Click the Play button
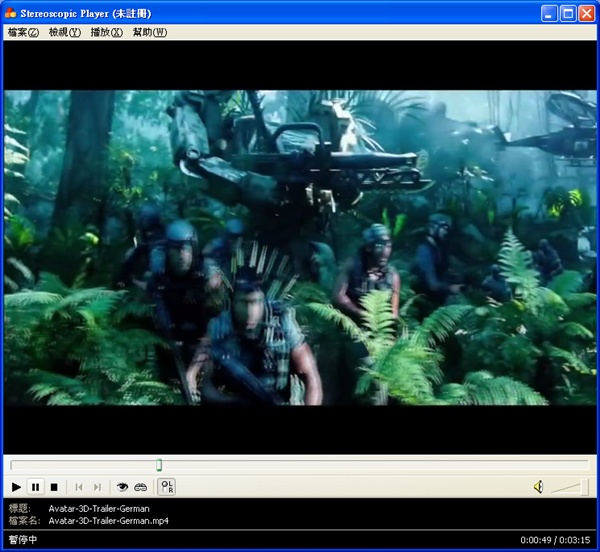This screenshot has width=600, height=552. pyautogui.click(x=16, y=487)
